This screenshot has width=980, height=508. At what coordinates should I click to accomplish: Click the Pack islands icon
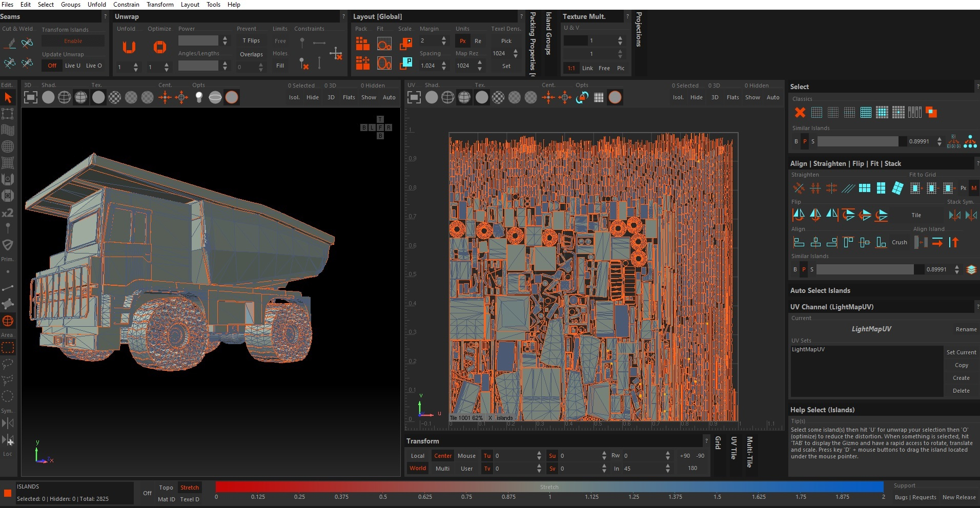(x=362, y=44)
